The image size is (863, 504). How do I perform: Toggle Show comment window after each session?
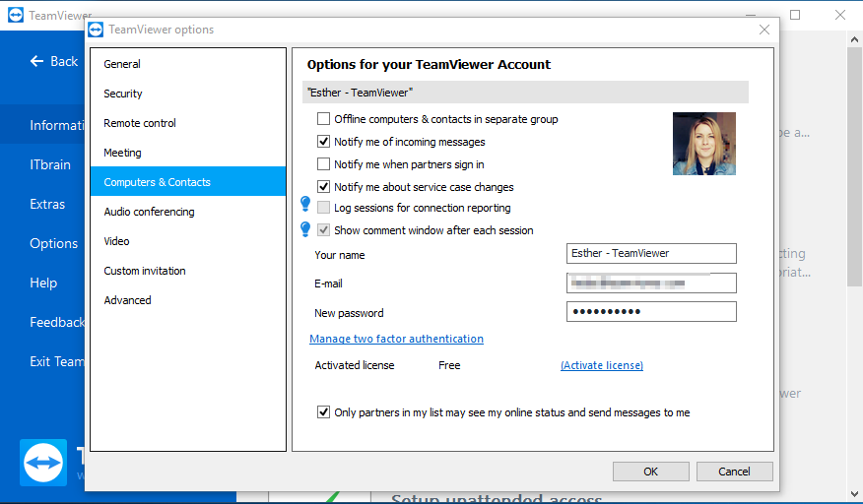(x=323, y=230)
